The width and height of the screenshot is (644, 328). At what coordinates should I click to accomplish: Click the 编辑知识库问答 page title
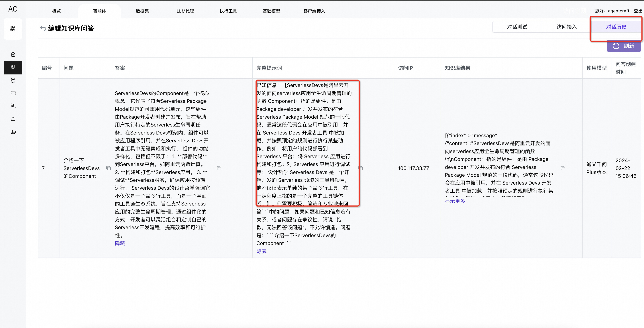click(71, 28)
